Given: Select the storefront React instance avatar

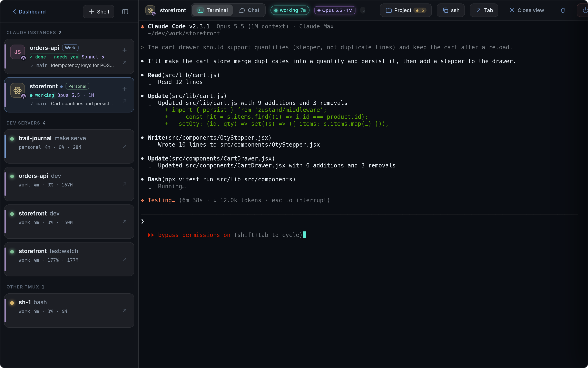Looking at the screenshot, I should [18, 90].
